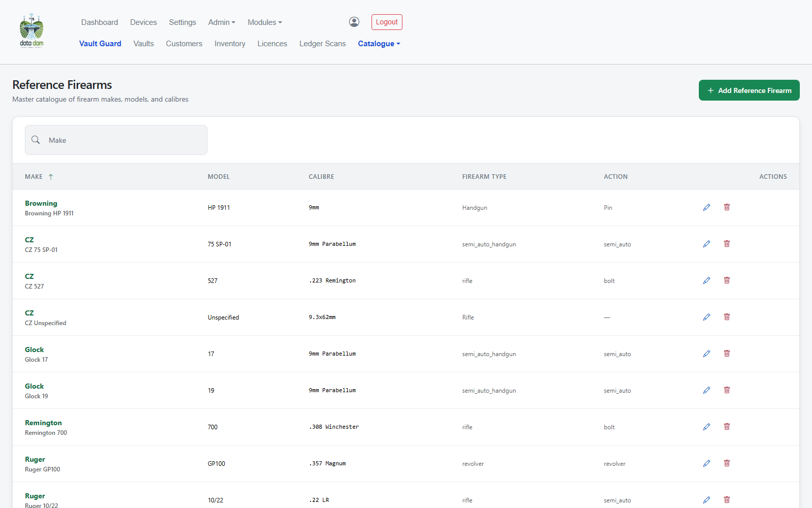Toggle the MAKE column sort arrow
This screenshot has height=508, width=812.
51,177
